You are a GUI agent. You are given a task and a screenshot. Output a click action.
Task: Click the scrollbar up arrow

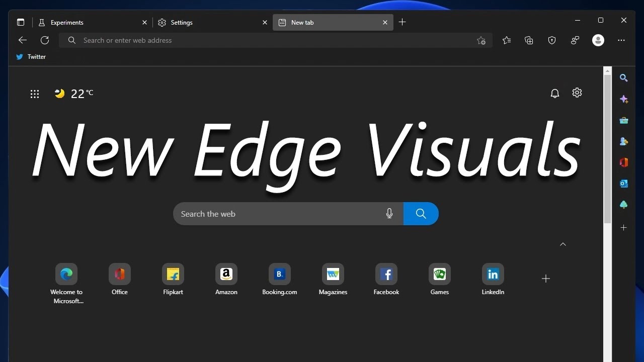(x=608, y=70)
